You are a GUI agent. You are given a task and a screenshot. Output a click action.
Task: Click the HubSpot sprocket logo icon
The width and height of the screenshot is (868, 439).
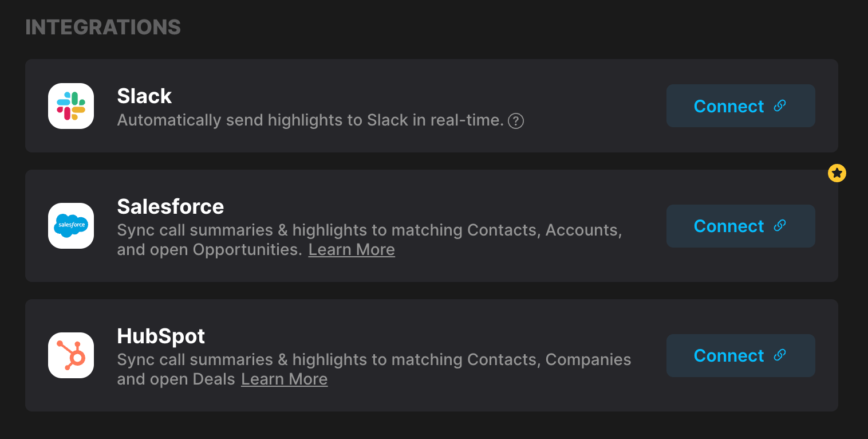(x=71, y=355)
